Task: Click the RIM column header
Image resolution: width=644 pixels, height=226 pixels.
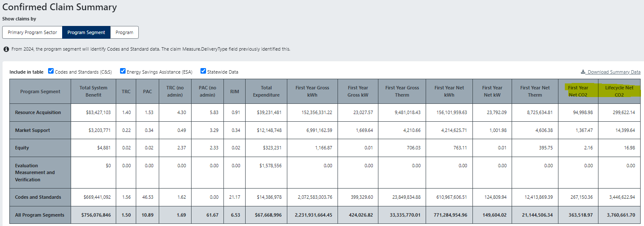Action: (x=235, y=92)
